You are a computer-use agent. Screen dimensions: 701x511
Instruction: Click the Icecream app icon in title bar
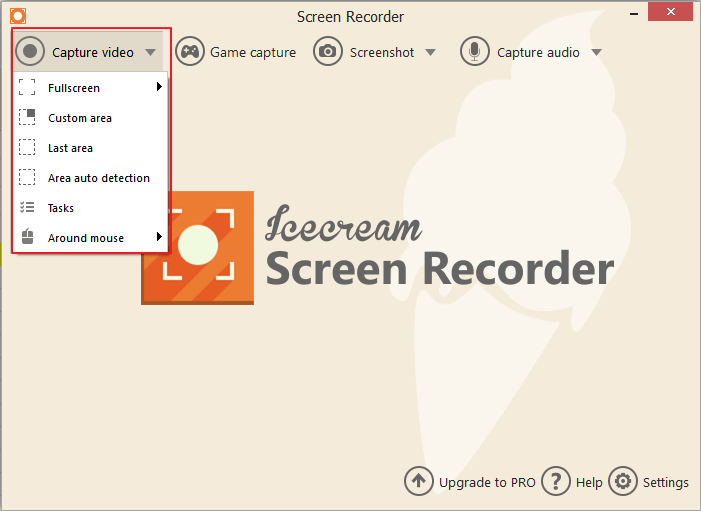click(x=17, y=16)
